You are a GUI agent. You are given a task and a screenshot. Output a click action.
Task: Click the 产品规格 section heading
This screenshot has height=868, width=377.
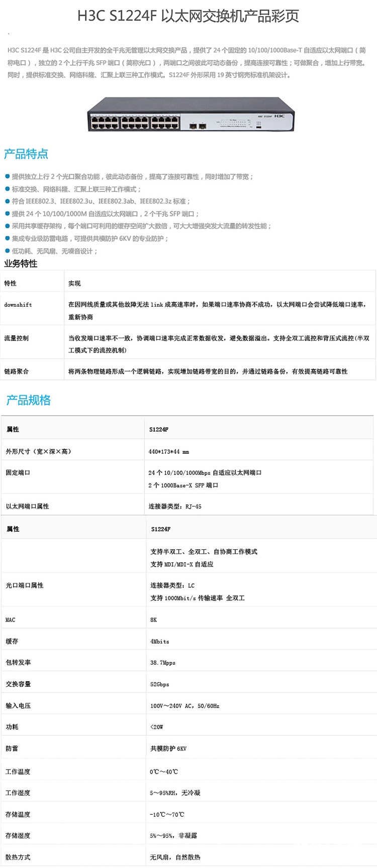click(29, 400)
